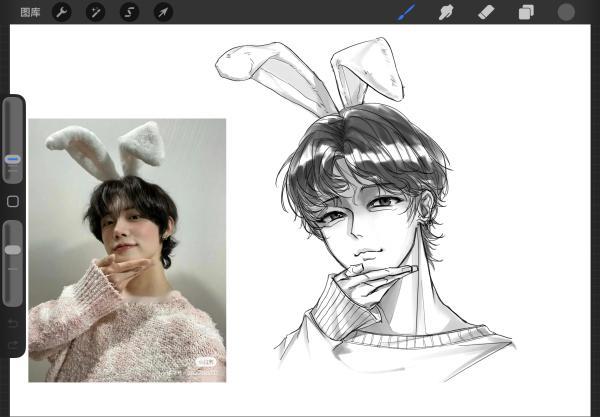Open the gray color picker circle

[566, 12]
